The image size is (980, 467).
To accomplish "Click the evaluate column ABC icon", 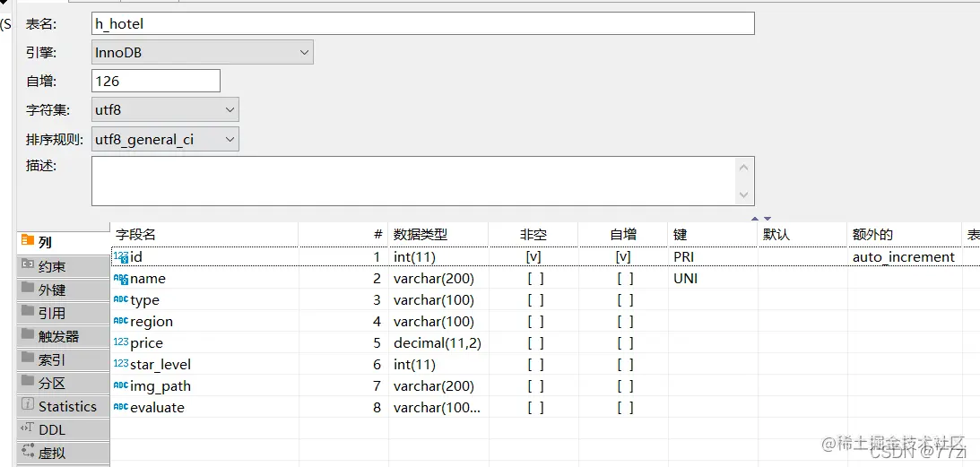I will (121, 407).
